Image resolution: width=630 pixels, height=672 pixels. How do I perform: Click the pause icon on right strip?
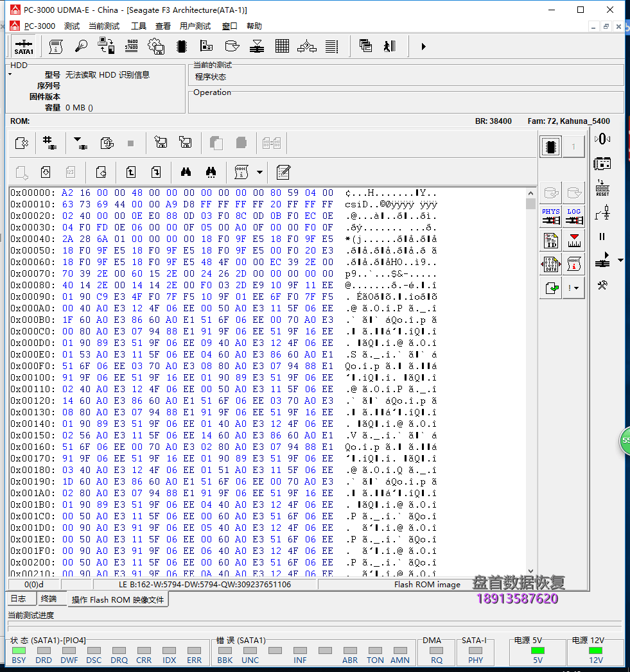pyautogui.click(x=602, y=237)
